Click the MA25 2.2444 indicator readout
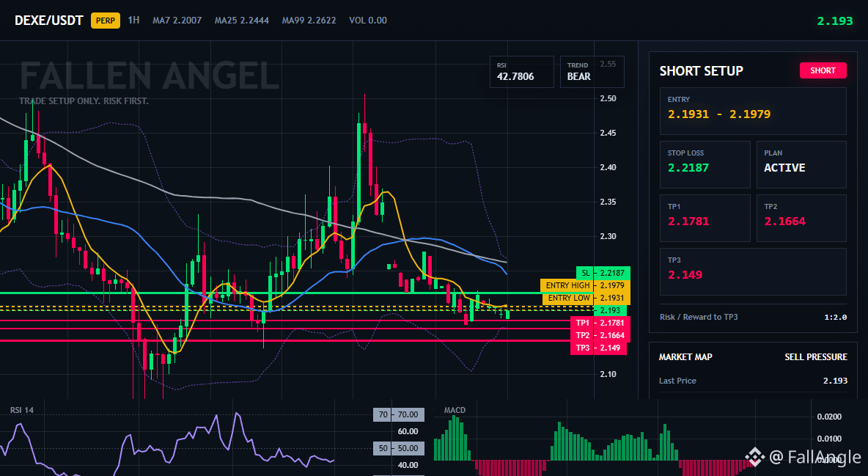This screenshot has width=868, height=476. click(242, 20)
